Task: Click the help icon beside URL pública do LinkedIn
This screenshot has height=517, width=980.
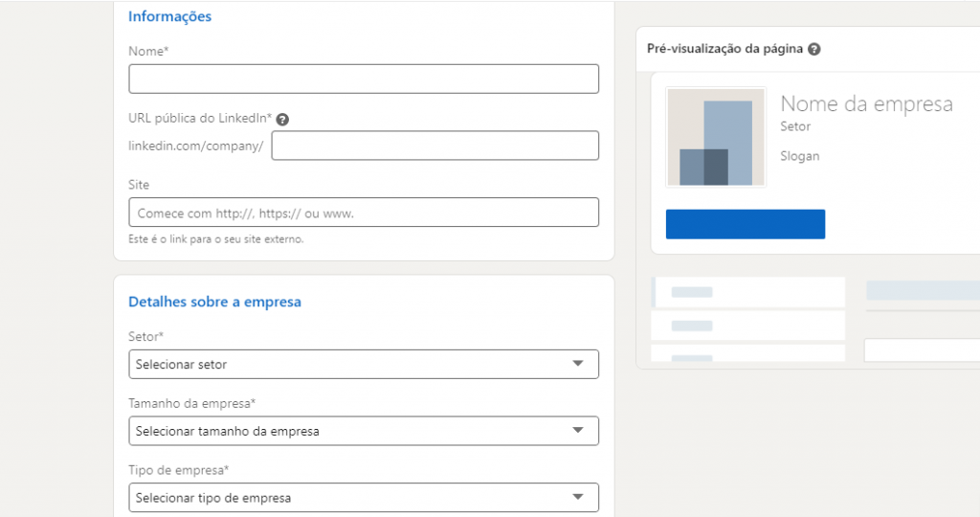Action: (282, 120)
